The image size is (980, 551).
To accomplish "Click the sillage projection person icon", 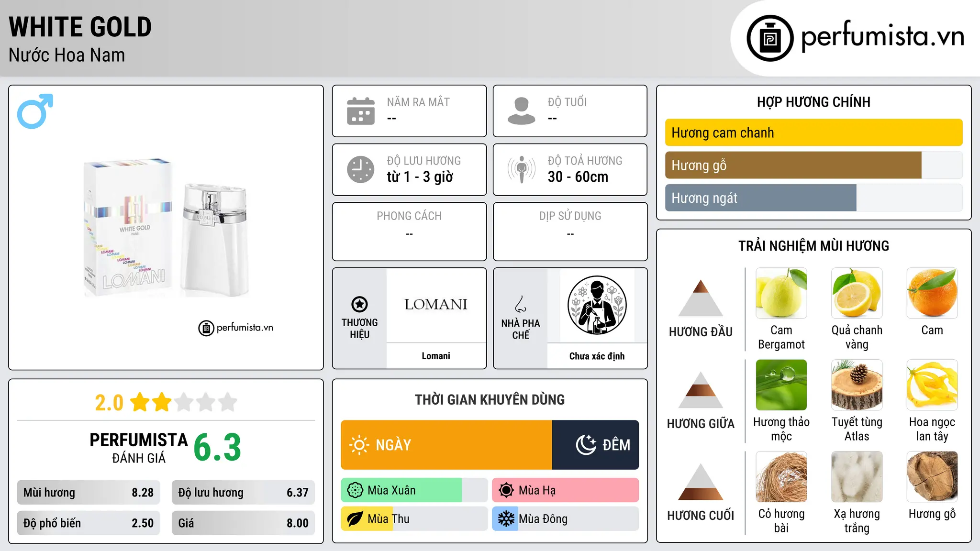I will point(522,169).
